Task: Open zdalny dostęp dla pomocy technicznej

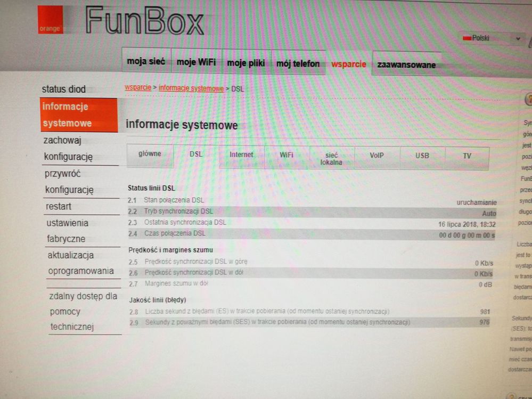Action: (x=84, y=311)
